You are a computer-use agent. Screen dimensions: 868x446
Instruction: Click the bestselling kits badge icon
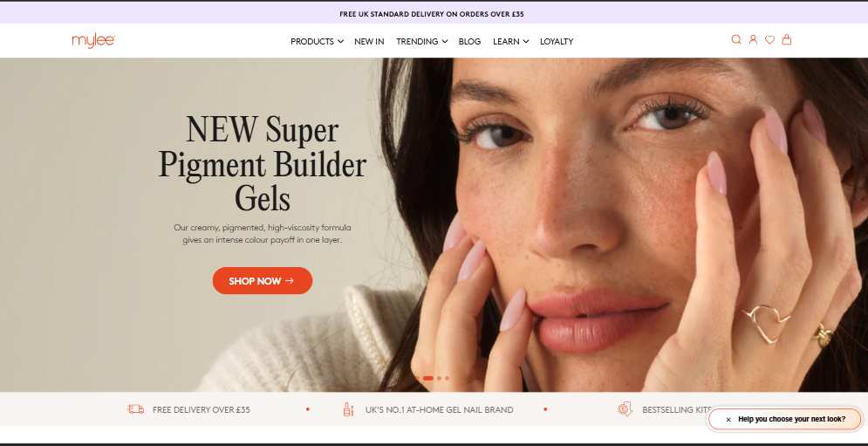point(625,409)
